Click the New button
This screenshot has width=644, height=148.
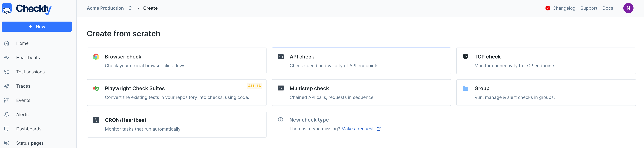pyautogui.click(x=37, y=27)
